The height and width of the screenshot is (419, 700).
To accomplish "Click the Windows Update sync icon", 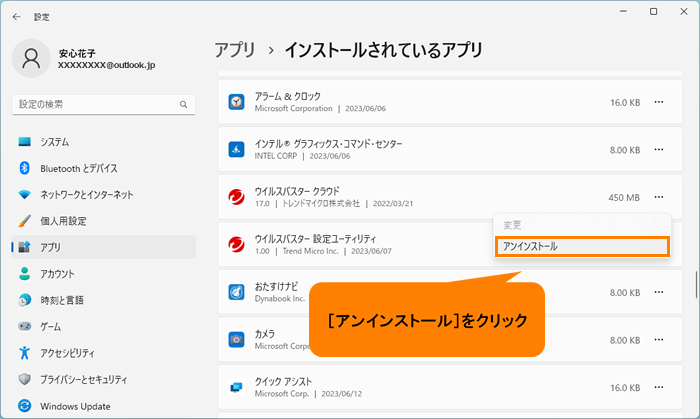I will (25, 406).
